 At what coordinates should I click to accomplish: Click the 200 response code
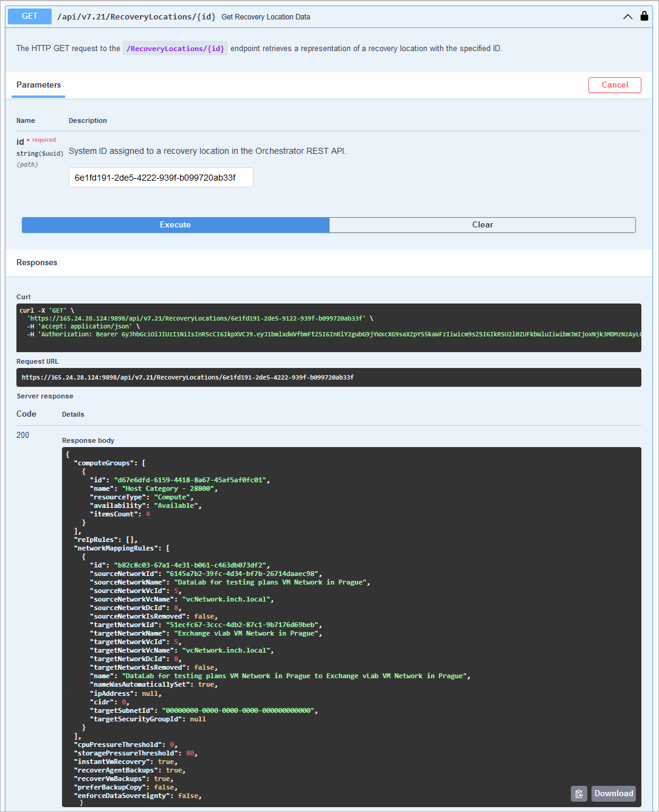coord(22,435)
